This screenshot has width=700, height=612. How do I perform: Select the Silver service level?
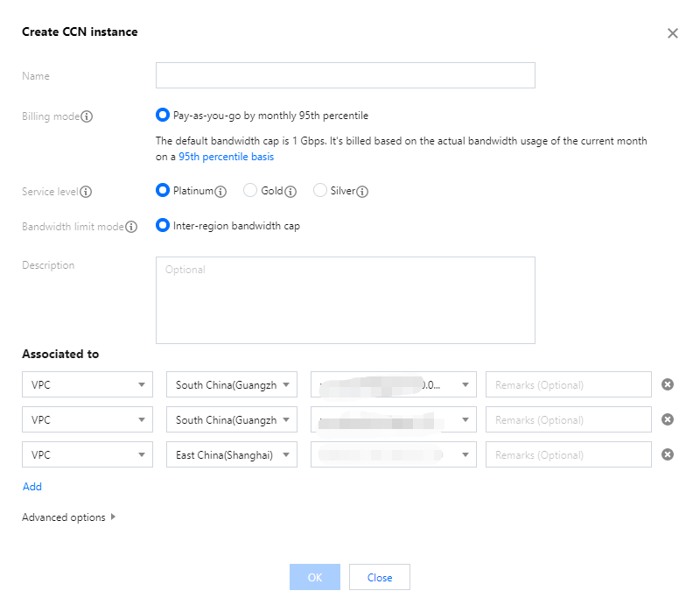tap(320, 191)
